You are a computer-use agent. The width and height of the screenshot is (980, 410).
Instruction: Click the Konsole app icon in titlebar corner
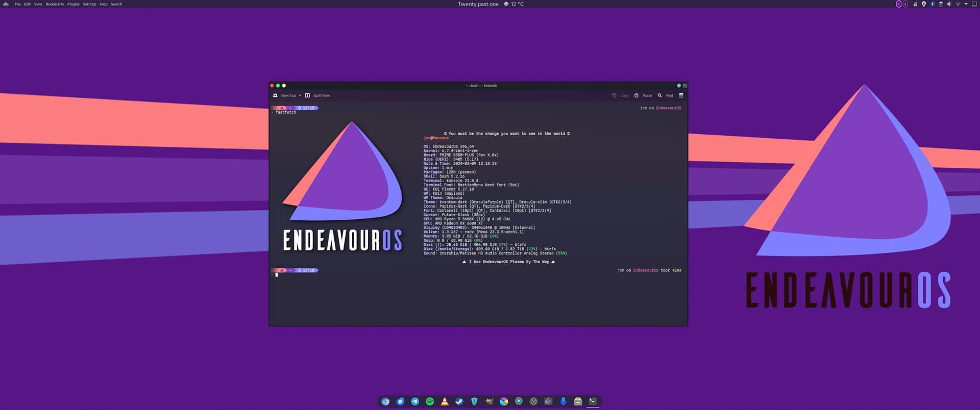pyautogui.click(x=685, y=86)
